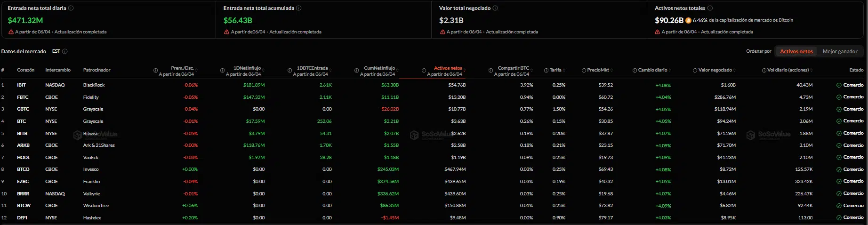Click the IBIT row status check icon

coord(839,85)
